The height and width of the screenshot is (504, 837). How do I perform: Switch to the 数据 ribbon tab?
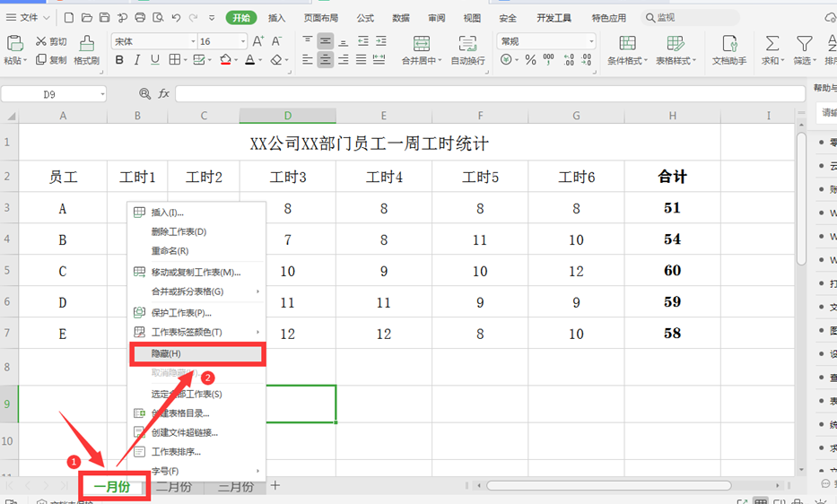pos(401,18)
